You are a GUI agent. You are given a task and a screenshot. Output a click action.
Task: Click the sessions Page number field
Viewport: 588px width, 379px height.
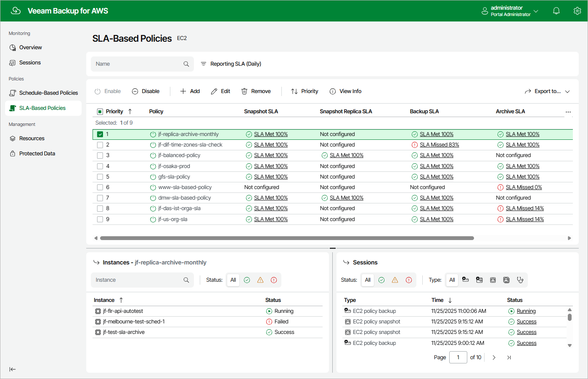(458, 358)
